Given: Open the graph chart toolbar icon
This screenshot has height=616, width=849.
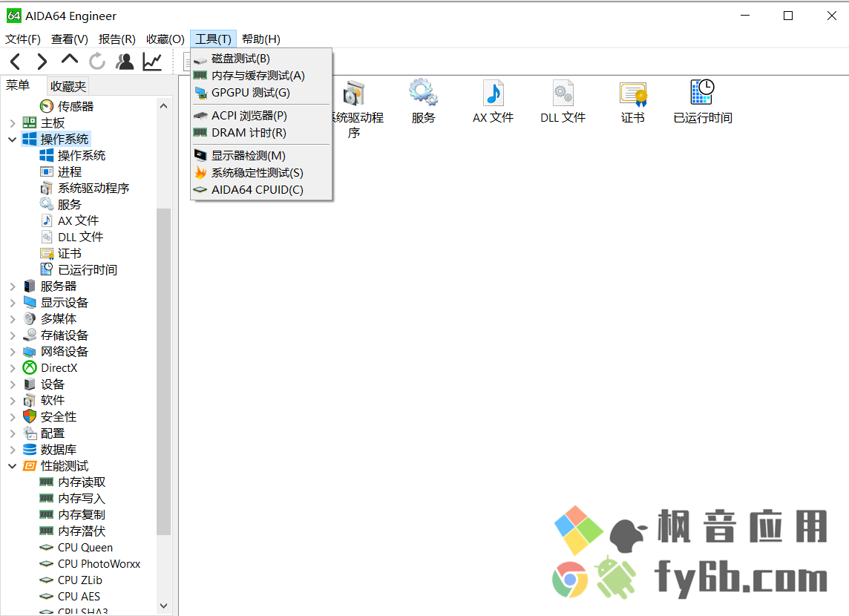Looking at the screenshot, I should [x=152, y=62].
